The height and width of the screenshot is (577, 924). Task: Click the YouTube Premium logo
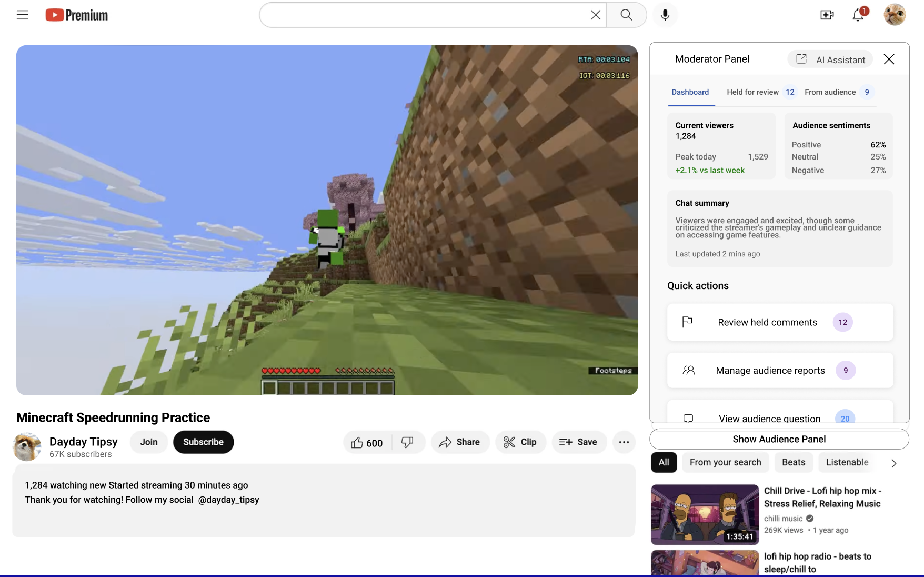pyautogui.click(x=77, y=15)
